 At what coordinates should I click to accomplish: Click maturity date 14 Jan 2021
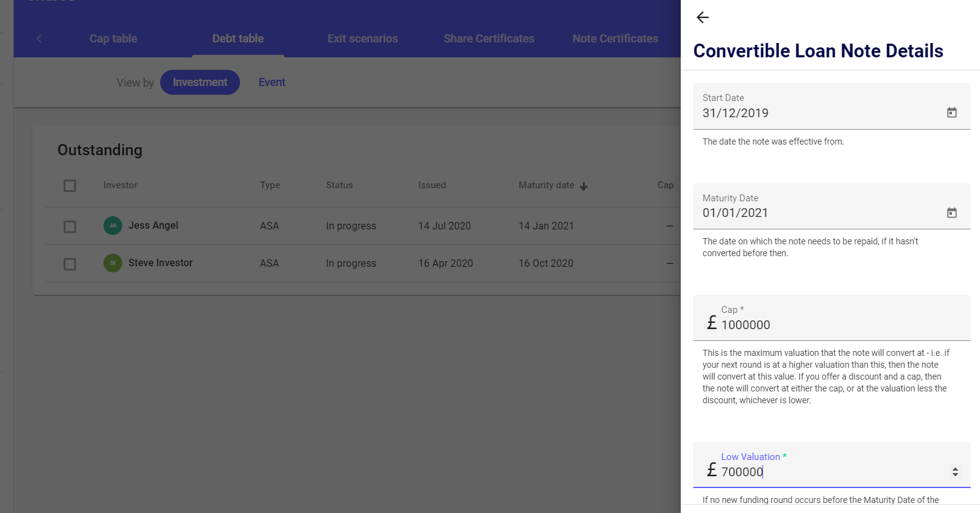point(546,226)
